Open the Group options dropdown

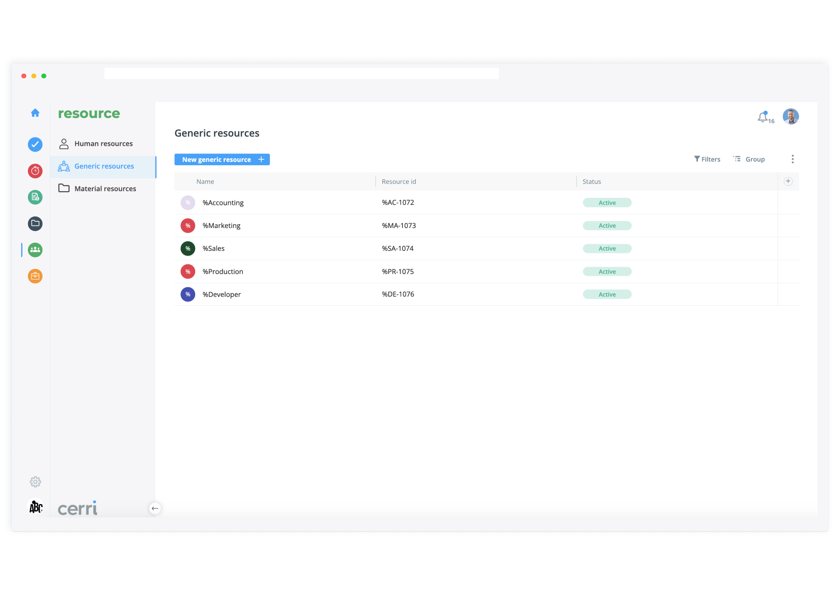point(749,160)
